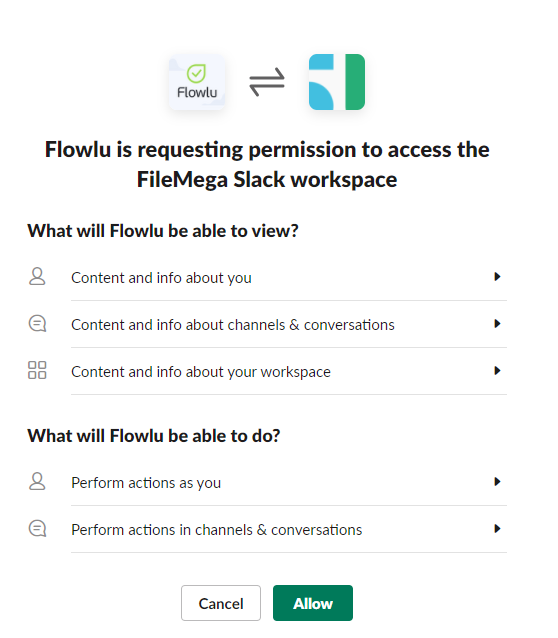This screenshot has width=558, height=638.
Task: Expand arrow for channels & conversations content info
Action: tap(497, 324)
